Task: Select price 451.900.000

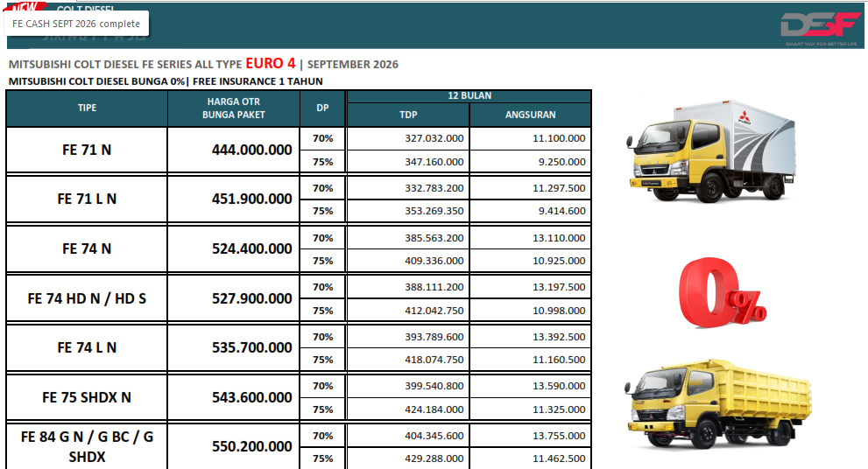Action: [x=252, y=199]
